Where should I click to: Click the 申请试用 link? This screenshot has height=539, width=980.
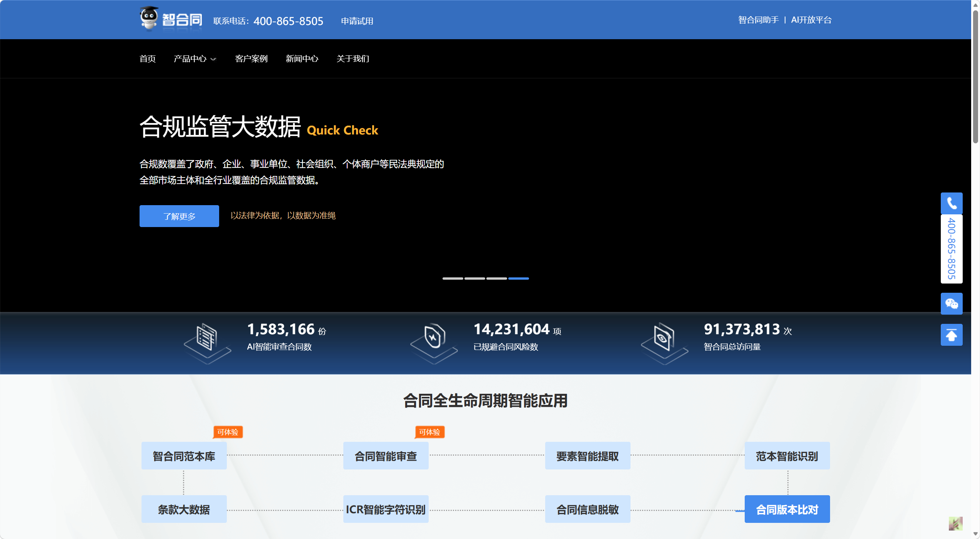(357, 21)
